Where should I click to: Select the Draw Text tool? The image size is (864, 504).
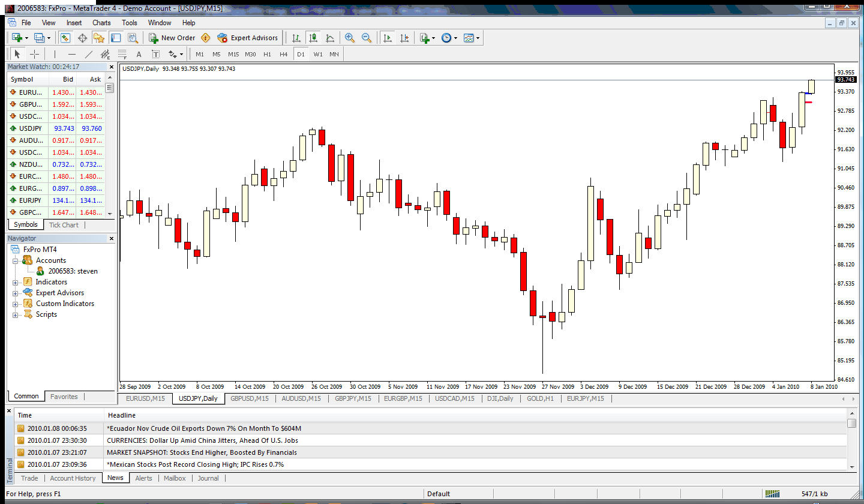click(x=139, y=54)
